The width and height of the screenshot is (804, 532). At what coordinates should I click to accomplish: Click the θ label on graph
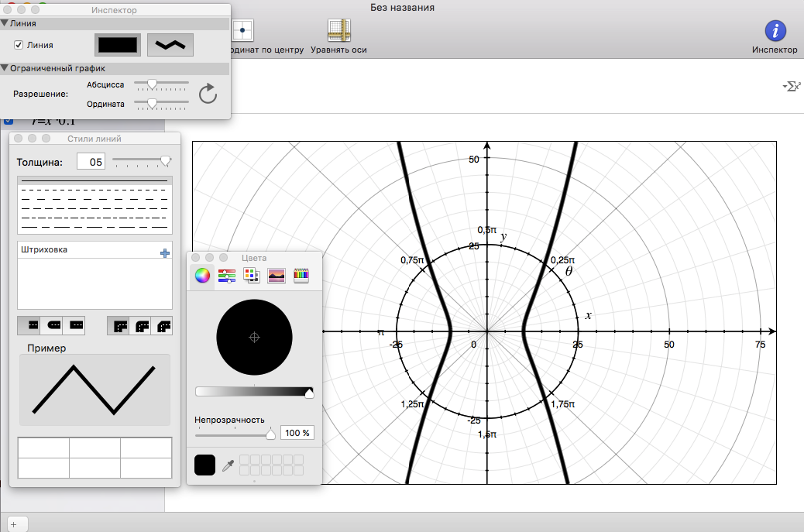569,271
